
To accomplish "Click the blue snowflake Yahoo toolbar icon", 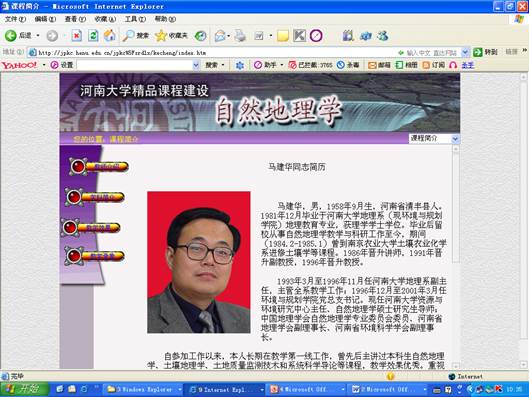I will click(240, 65).
